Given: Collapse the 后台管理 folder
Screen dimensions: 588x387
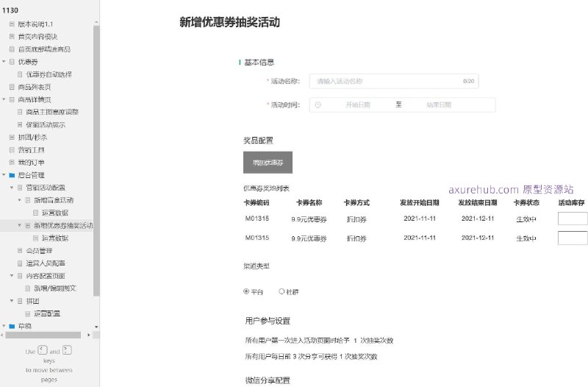Looking at the screenshot, I should tap(4, 175).
